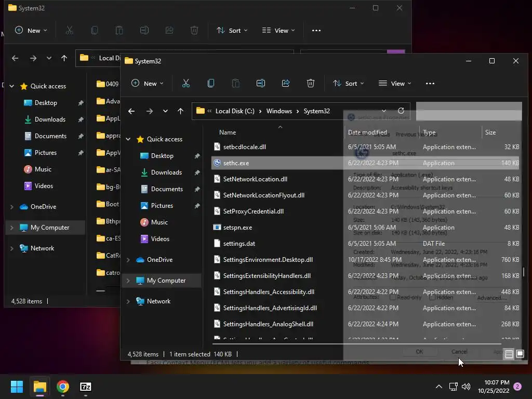Click OK in the Properties dialog
This screenshot has height=399, width=532.
pos(419,352)
